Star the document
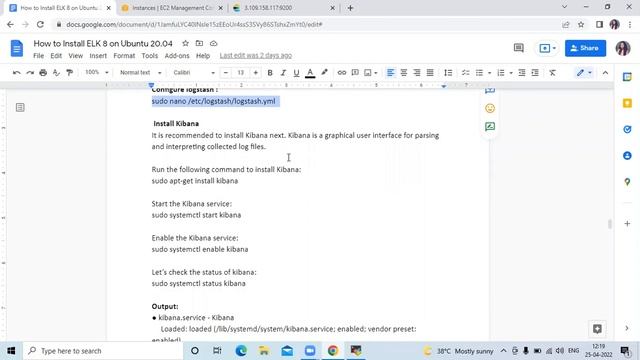The height and width of the screenshot is (360, 640). 185,43
